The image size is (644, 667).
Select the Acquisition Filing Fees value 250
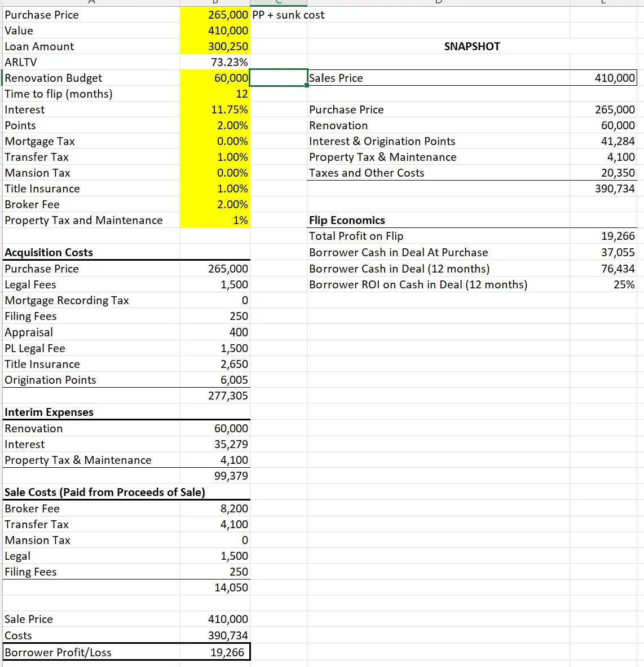tap(215, 316)
